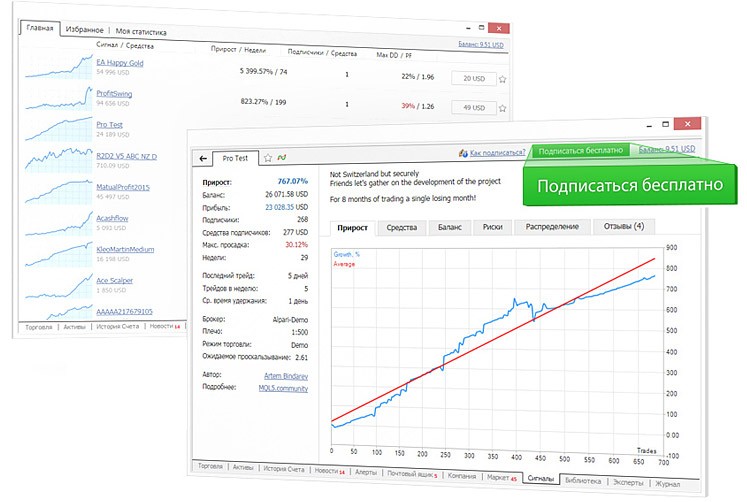Screen dimensions: 747x502
Task: Open the MatualProfit2015 signal link
Action: (123, 187)
